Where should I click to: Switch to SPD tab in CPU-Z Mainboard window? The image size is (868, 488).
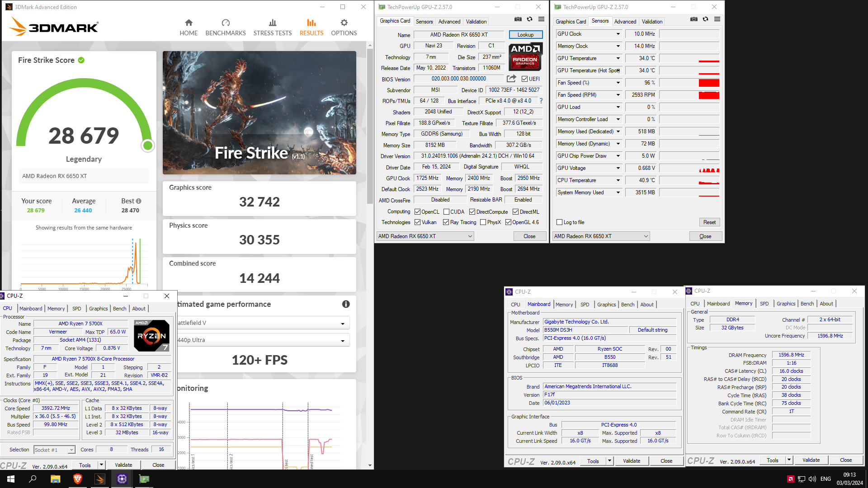(x=585, y=305)
